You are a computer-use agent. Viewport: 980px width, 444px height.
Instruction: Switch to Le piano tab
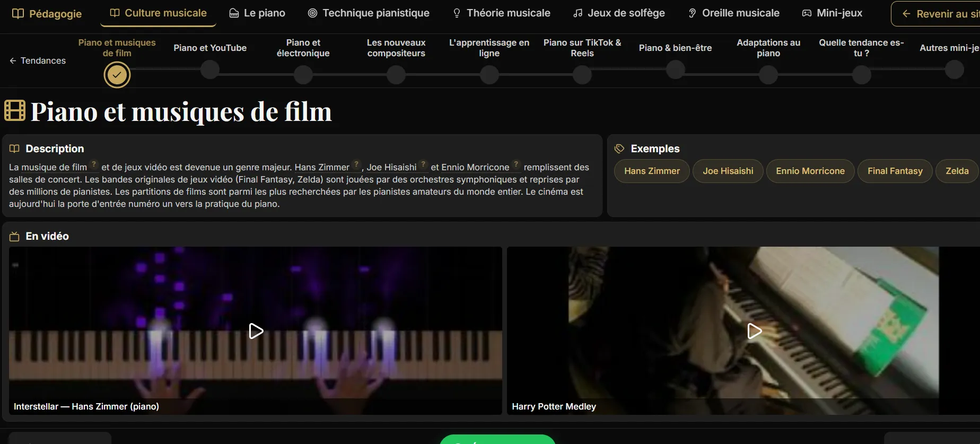click(x=257, y=13)
